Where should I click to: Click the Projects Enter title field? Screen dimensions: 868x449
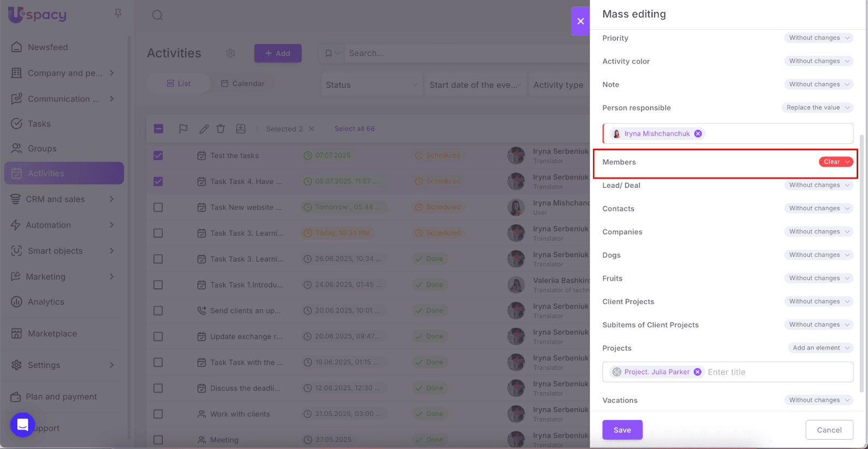tap(776, 372)
